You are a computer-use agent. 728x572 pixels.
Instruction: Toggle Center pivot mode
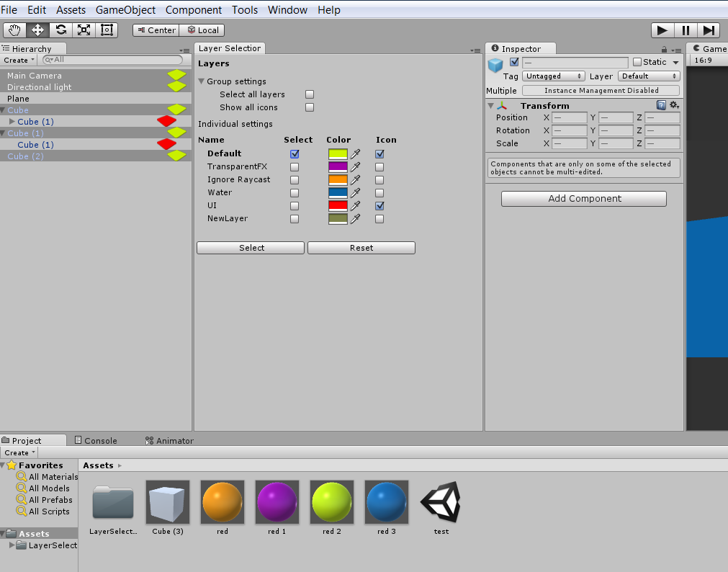[x=156, y=30]
